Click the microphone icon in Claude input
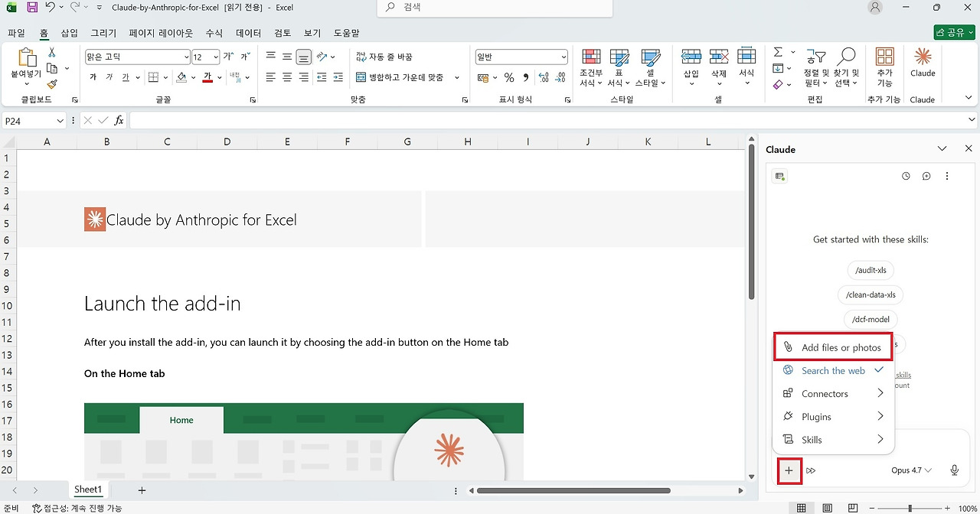Screen dimensions: 980x514 [x=955, y=470]
